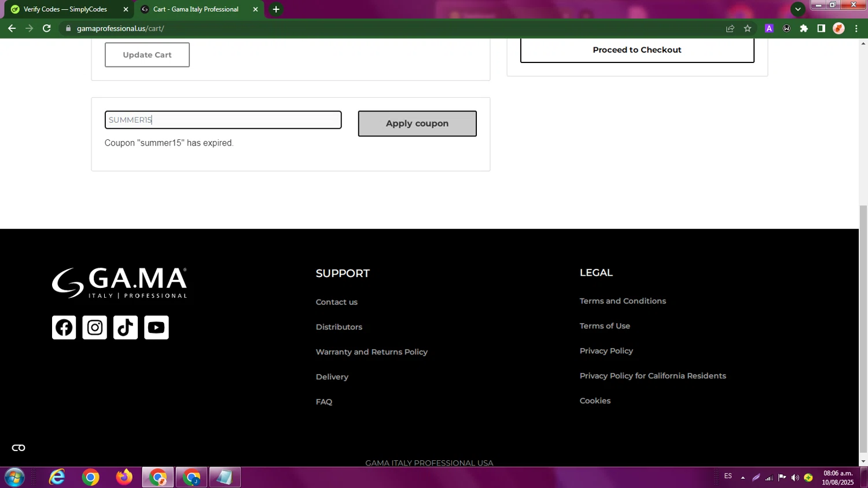Screen dimensions: 868x488
Task: Open the Terms of Use link
Action: click(x=605, y=326)
